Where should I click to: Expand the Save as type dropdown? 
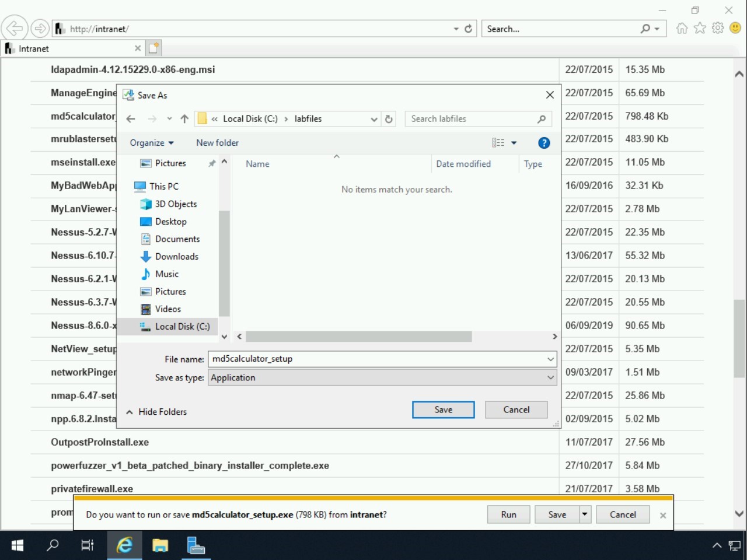click(550, 378)
